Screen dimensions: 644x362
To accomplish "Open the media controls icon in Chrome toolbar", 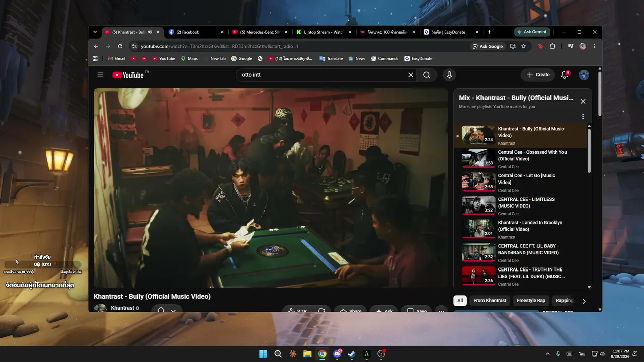I will pos(570,46).
